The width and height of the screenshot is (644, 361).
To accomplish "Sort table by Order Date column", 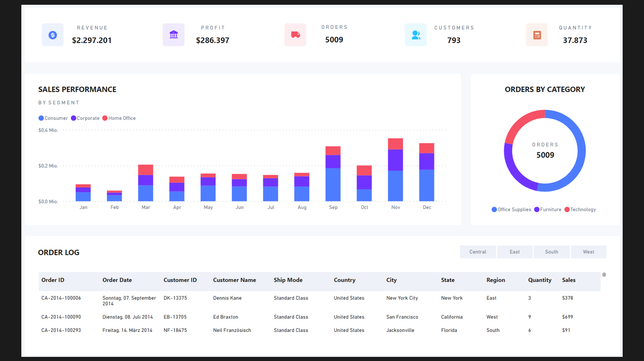I will pos(117,280).
